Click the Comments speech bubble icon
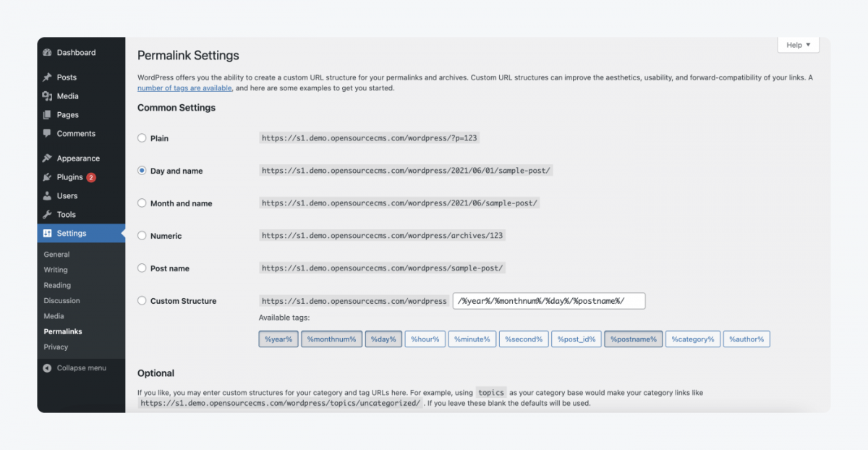This screenshot has width=868, height=450. click(x=48, y=134)
